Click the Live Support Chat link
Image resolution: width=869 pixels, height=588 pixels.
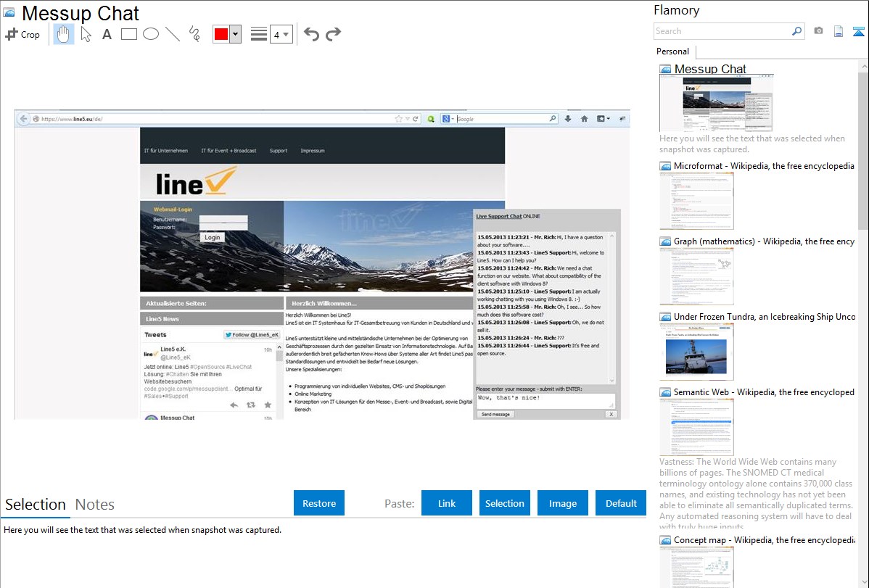click(499, 216)
